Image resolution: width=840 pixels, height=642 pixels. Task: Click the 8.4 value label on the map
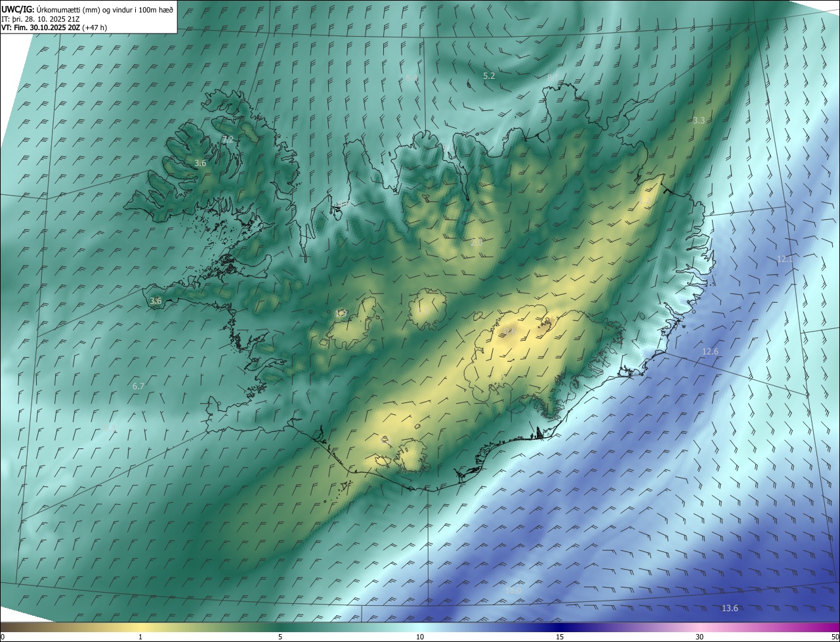pos(411,77)
